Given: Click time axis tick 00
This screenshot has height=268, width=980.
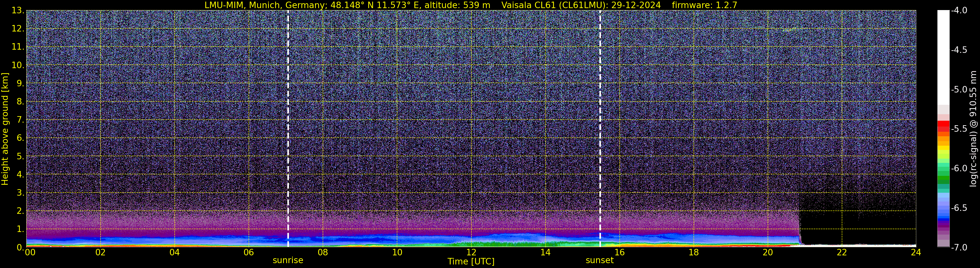Looking at the screenshot, I should click(30, 252).
